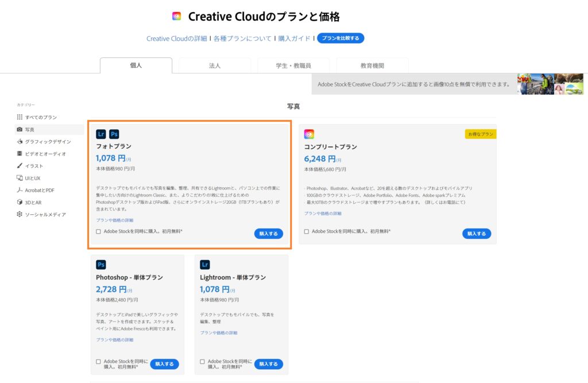The image size is (588, 383).
Task: Select 3DとAR category label
Action: (x=33, y=203)
